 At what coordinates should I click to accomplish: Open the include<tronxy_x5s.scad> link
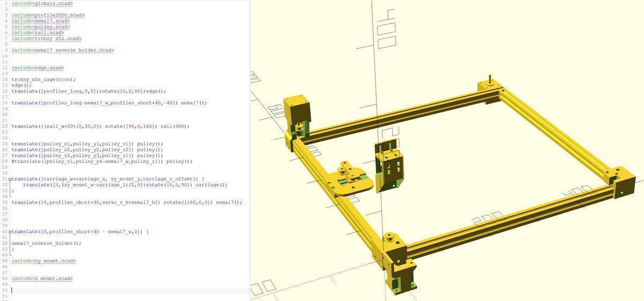47,39
